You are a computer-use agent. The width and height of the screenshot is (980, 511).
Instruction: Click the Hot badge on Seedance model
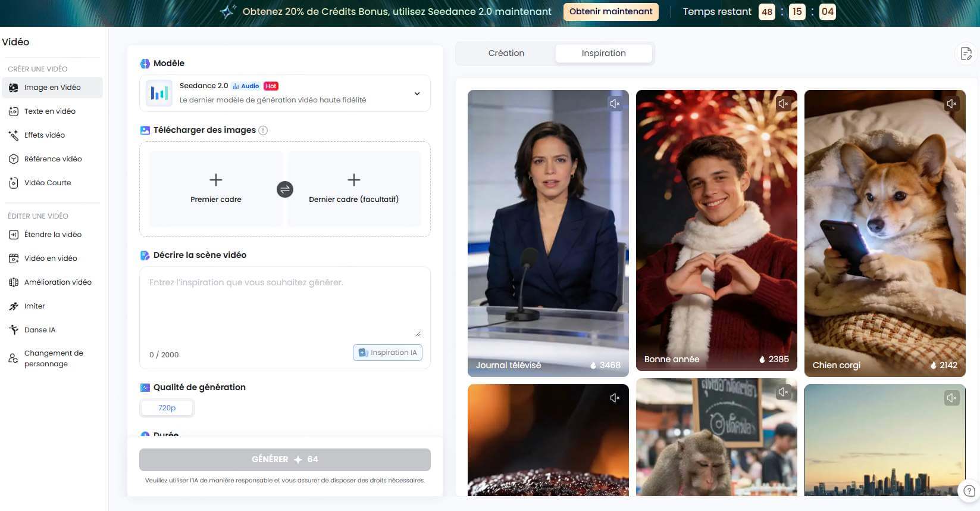point(271,86)
